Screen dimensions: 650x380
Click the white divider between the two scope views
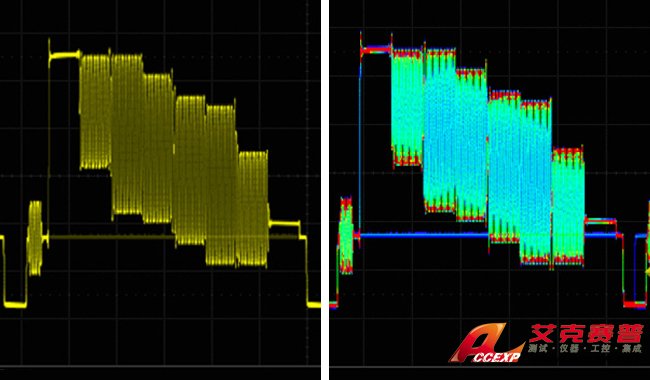tap(325, 190)
